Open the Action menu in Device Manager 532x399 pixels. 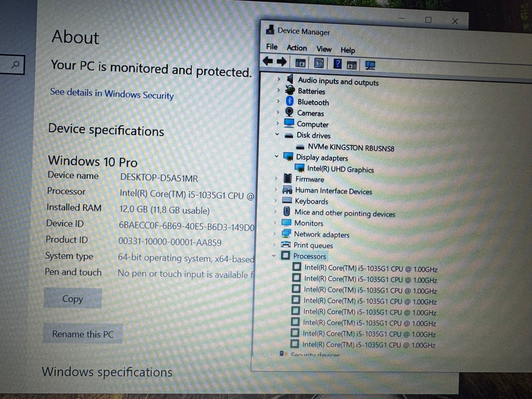click(x=297, y=48)
